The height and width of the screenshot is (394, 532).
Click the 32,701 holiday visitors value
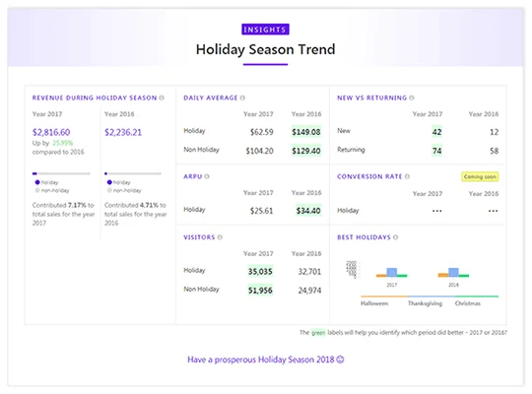point(309,272)
